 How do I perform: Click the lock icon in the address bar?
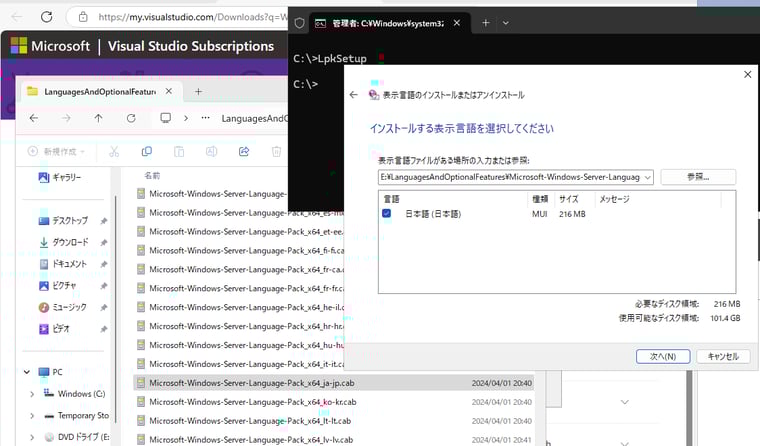(83, 17)
